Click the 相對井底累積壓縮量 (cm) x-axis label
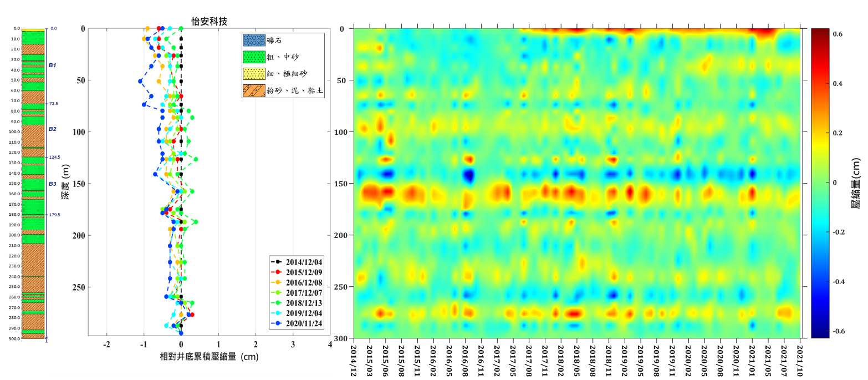 (x=209, y=357)
